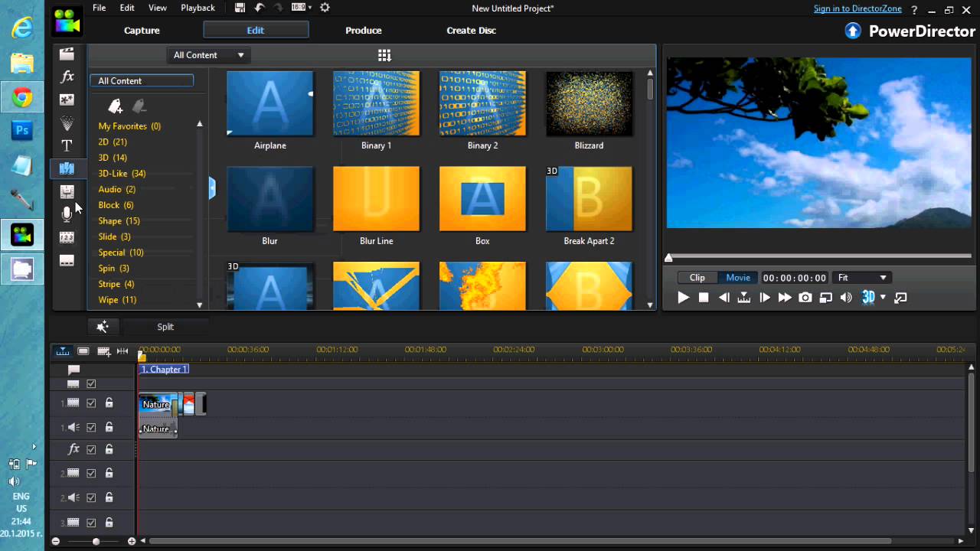Toggle audio track 2 enable checkbox
This screenshot has height=551, width=980.
91,498
